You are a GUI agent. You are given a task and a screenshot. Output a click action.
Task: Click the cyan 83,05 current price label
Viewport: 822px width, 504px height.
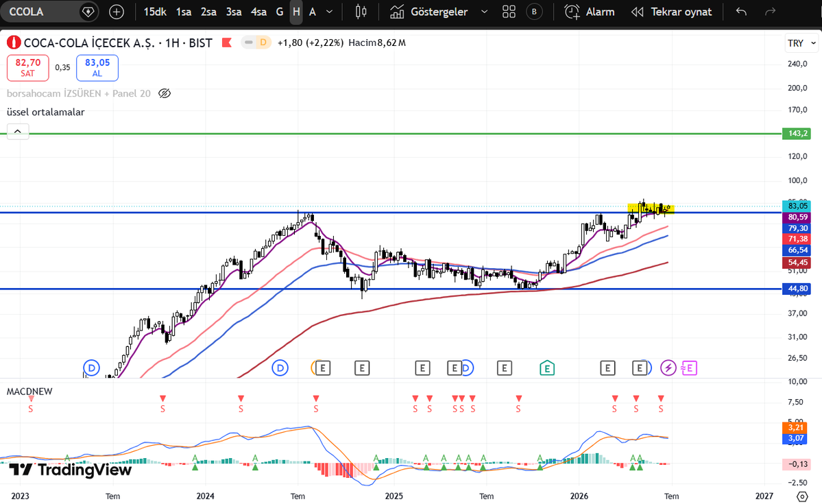pos(797,206)
